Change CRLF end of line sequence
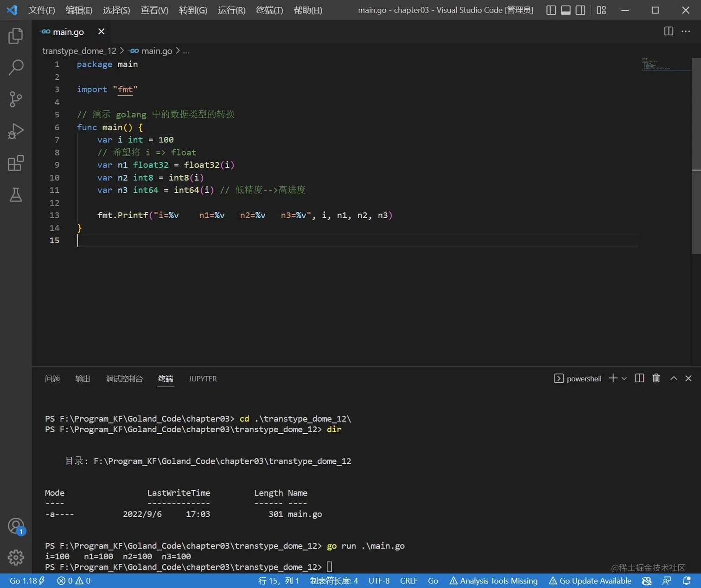The width and height of the screenshot is (701, 588). pos(408,581)
